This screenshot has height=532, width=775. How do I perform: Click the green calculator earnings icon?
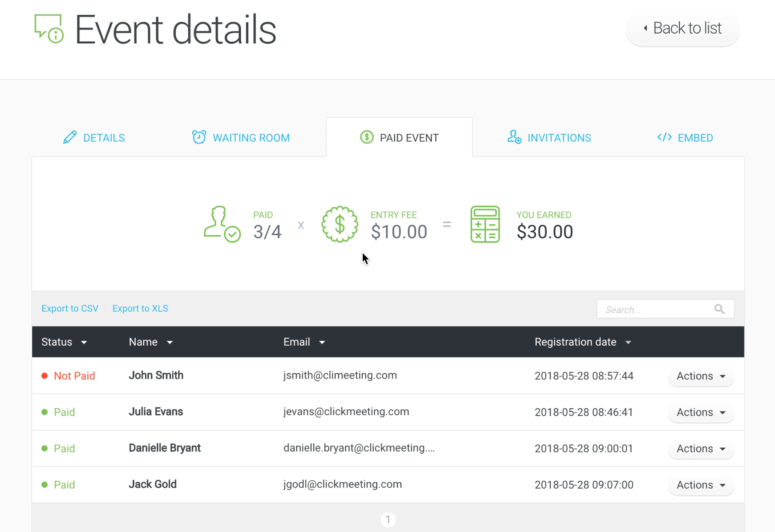click(x=485, y=224)
